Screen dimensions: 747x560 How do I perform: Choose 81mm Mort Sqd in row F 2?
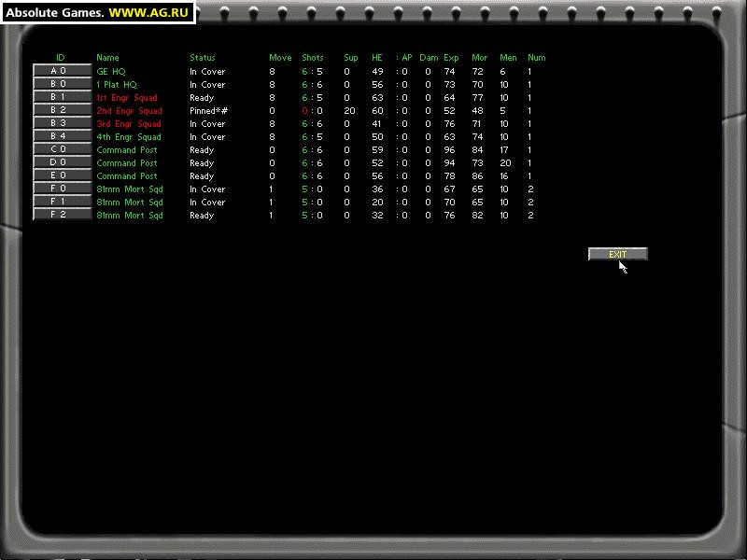(x=130, y=216)
